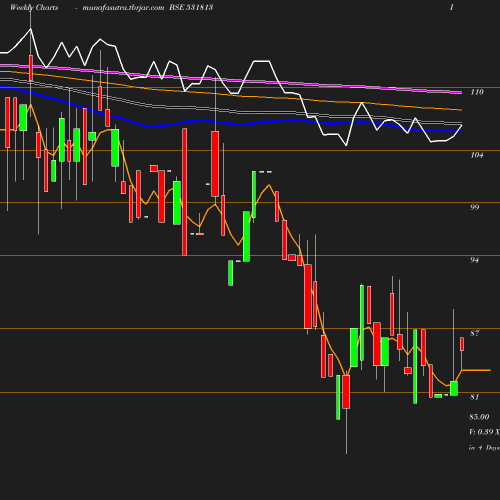
Task: Click the 'Weekly Charts' title text
Action: point(34,7)
